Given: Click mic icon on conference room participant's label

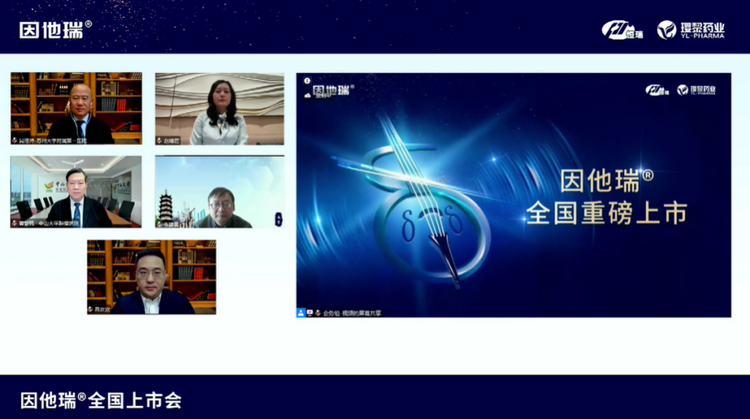Looking at the screenshot, I should (x=15, y=223).
